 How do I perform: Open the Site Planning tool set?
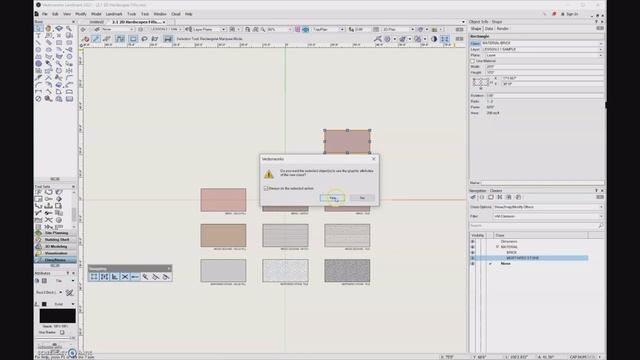coord(56,233)
